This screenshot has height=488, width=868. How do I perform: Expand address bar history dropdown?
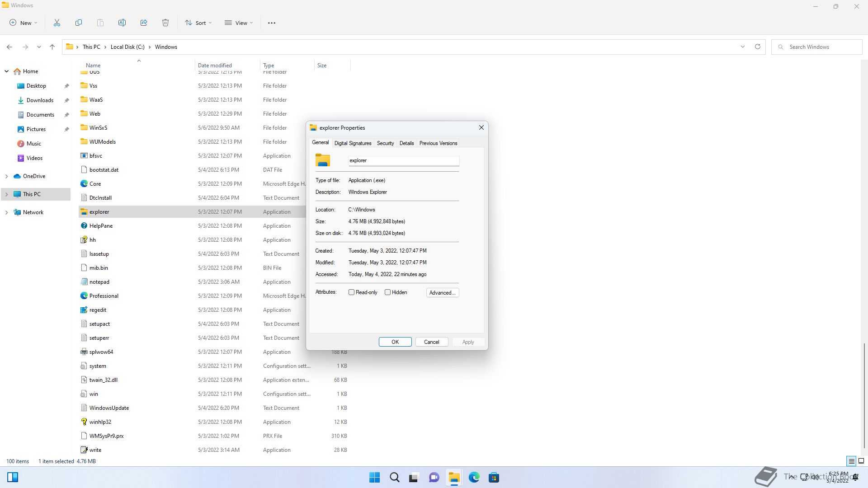[x=742, y=47]
